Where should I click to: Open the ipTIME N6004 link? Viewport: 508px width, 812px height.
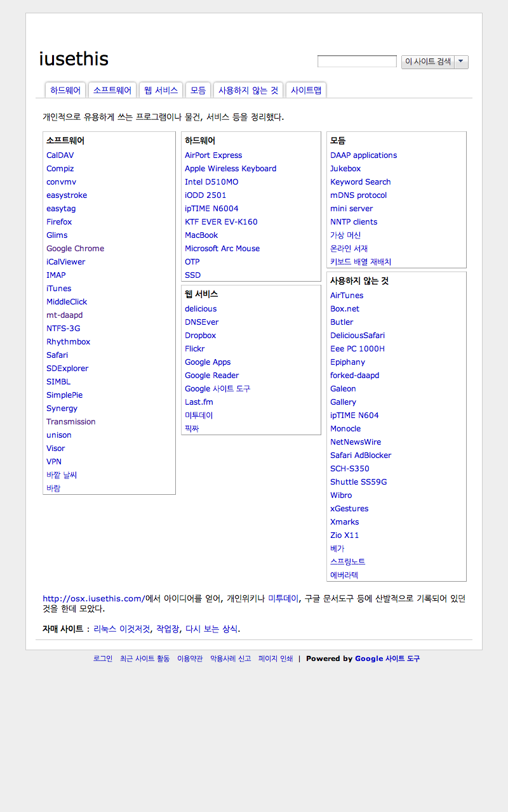212,209
